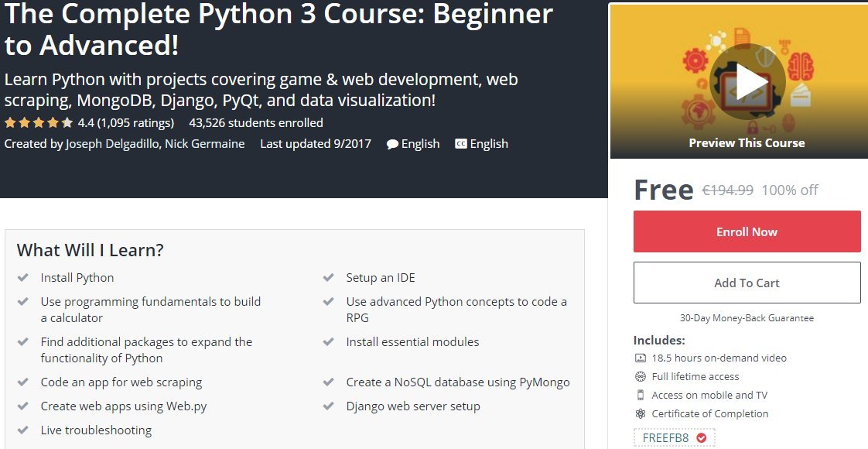Click the Install Python list item
This screenshot has height=449, width=868.
click(x=77, y=277)
